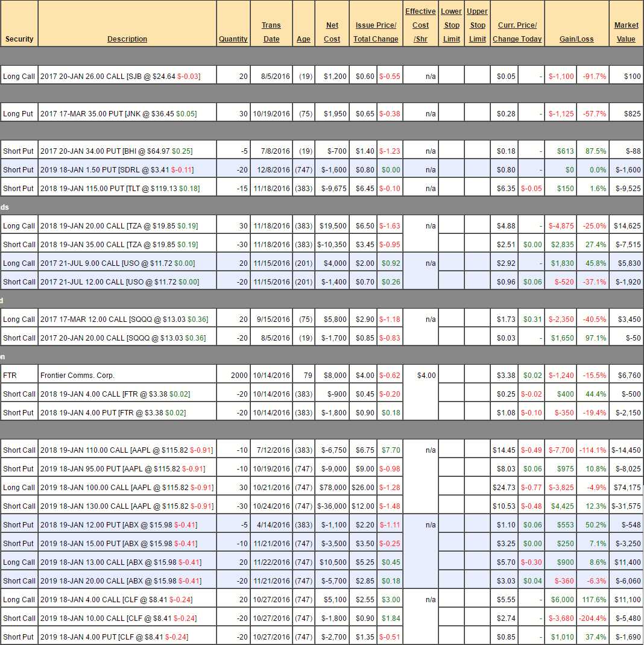This screenshot has height=645, width=644.
Task: Sort by the Market Value header
Action: pyautogui.click(x=626, y=32)
